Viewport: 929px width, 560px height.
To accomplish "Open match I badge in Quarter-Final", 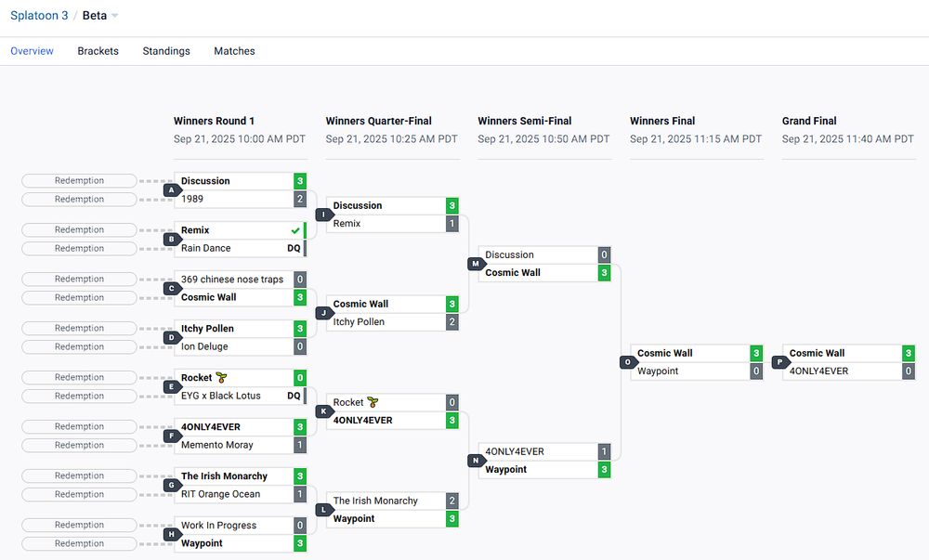I will (x=322, y=215).
